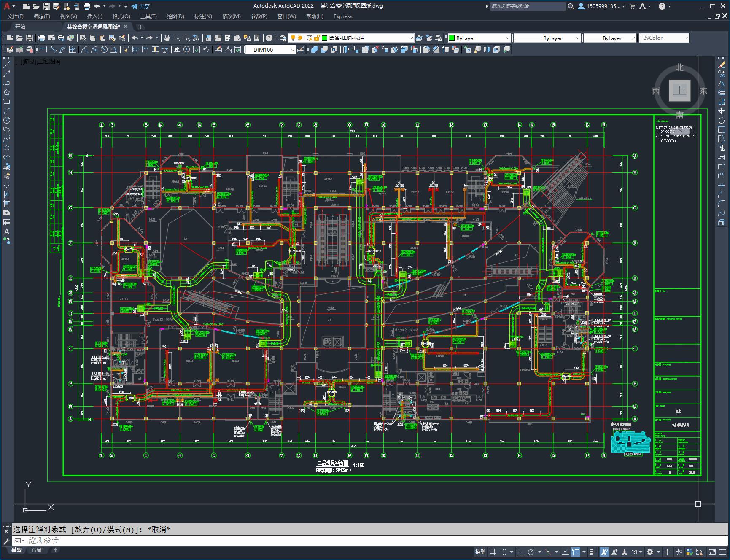Image resolution: width=730 pixels, height=560 pixels.
Task: Select the Rectangle draw tool
Action: 6,102
